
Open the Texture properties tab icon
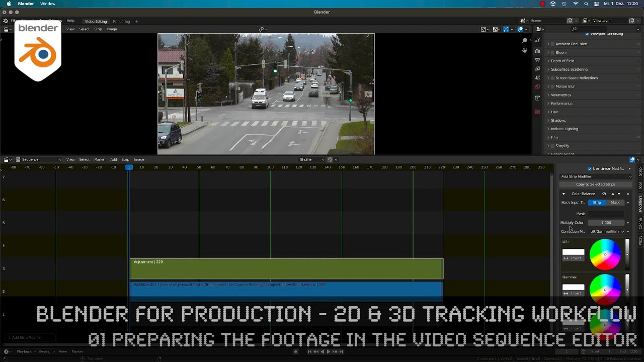537,112
